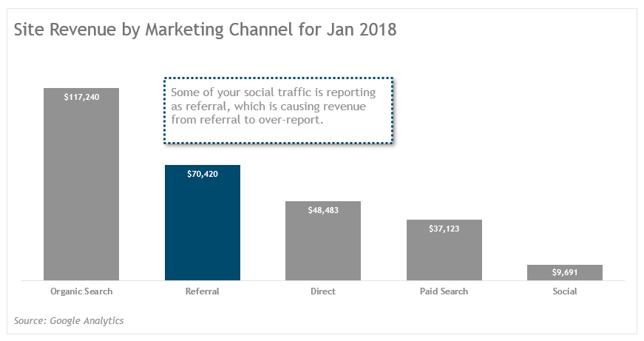644x341 pixels.
Task: Click the Organic Search axis label
Action: coord(81,291)
